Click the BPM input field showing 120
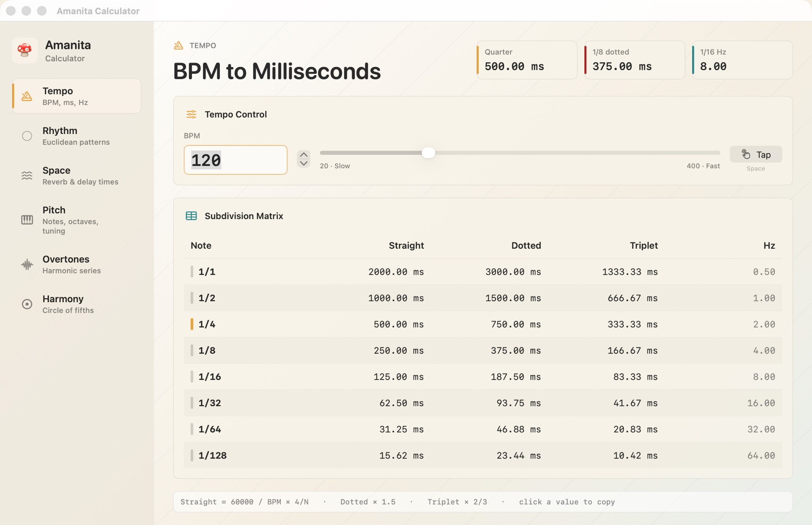The height and width of the screenshot is (525, 812). 236,160
